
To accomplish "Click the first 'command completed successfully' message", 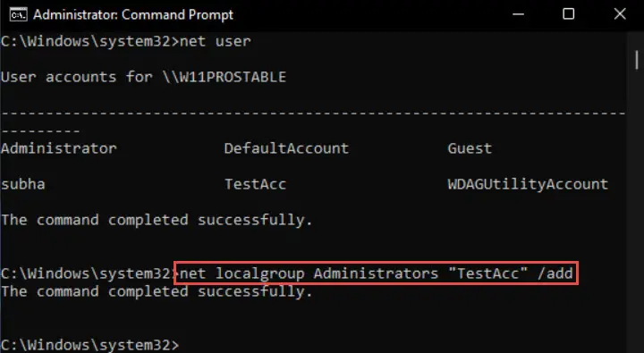I will click(x=157, y=220).
